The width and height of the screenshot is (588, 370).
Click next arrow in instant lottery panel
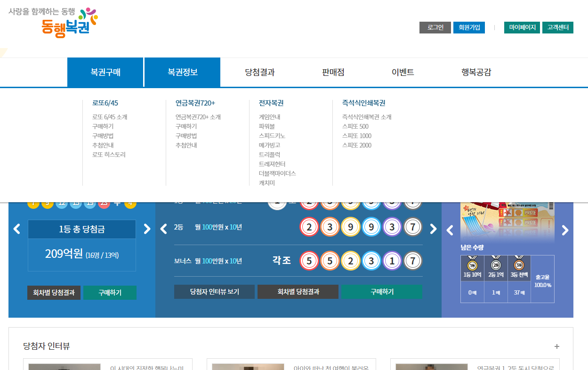pos(565,230)
